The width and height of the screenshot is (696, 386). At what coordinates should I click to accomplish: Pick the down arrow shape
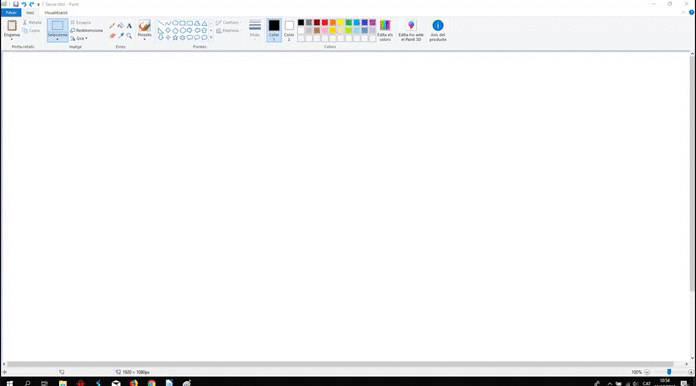coord(161,38)
